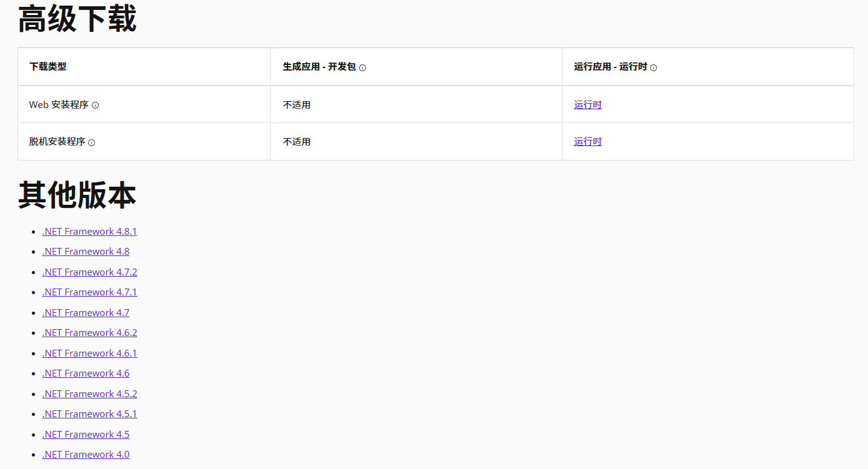The height and width of the screenshot is (469, 868).
Task: Select .NET Framework 4.7.2 link
Action: (89, 272)
